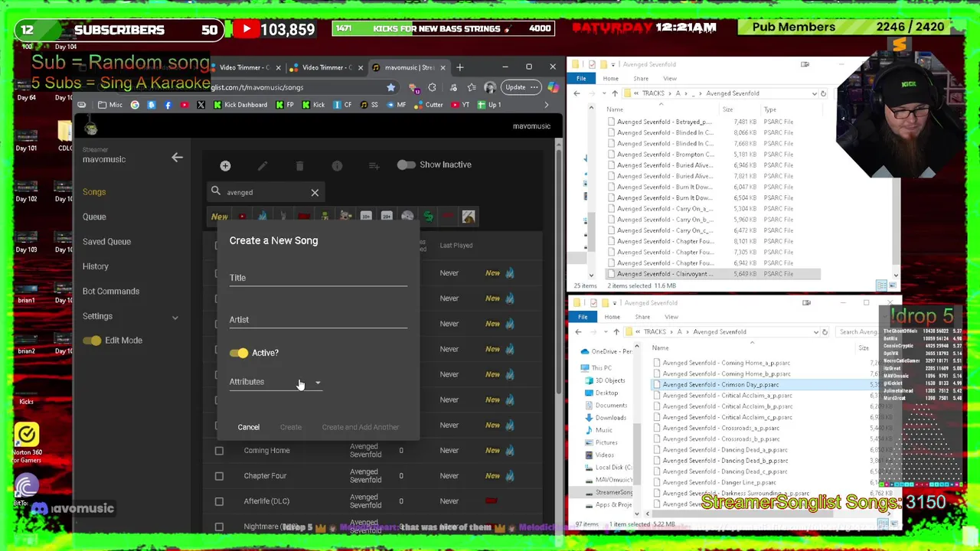Click the delete song trash icon
The width and height of the screenshot is (980, 551).
click(299, 165)
